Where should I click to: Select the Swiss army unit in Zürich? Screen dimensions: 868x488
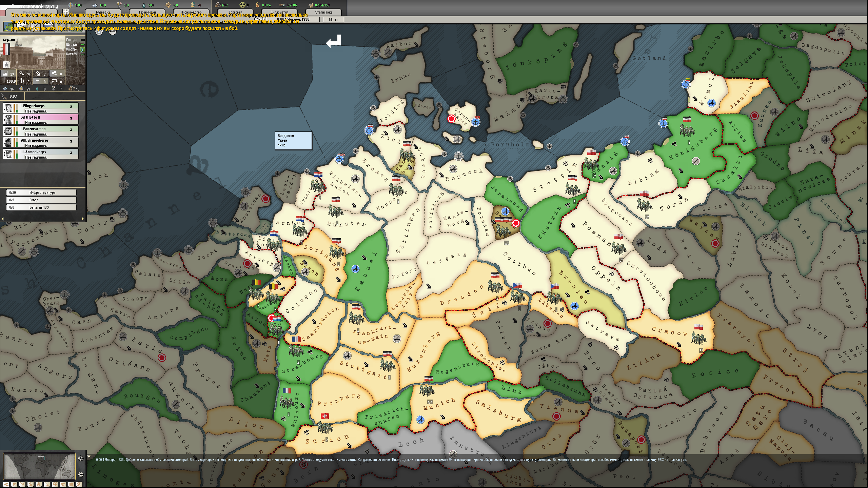click(325, 427)
